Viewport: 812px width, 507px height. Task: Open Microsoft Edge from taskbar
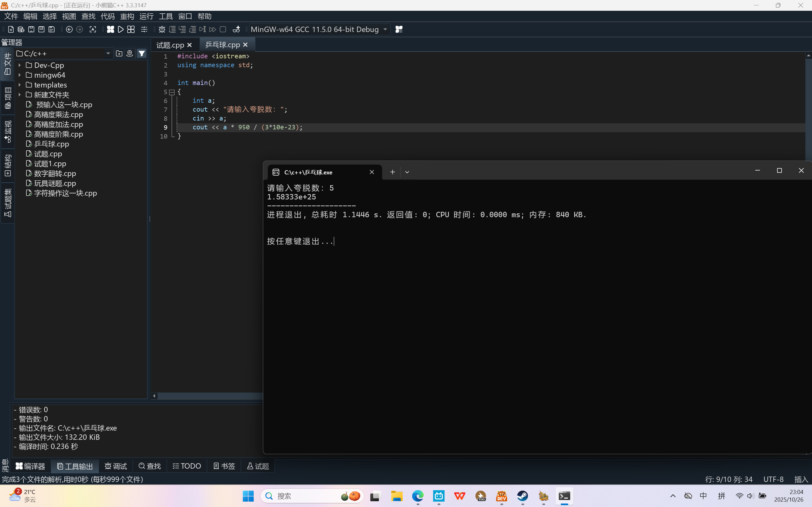click(x=418, y=496)
